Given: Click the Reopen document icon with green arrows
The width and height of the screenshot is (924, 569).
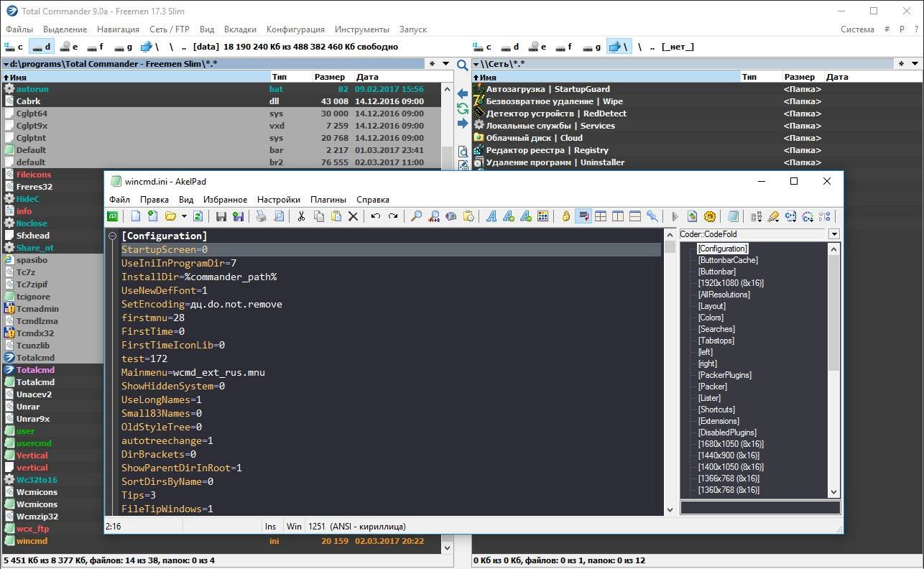Looking at the screenshot, I should pyautogui.click(x=198, y=216).
